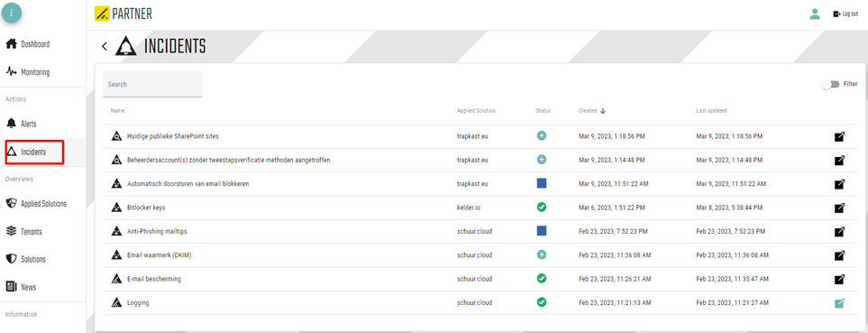Click status plus icon for Beheerdersaccount(s) row
The height and width of the screenshot is (333, 868).
pos(542,160)
